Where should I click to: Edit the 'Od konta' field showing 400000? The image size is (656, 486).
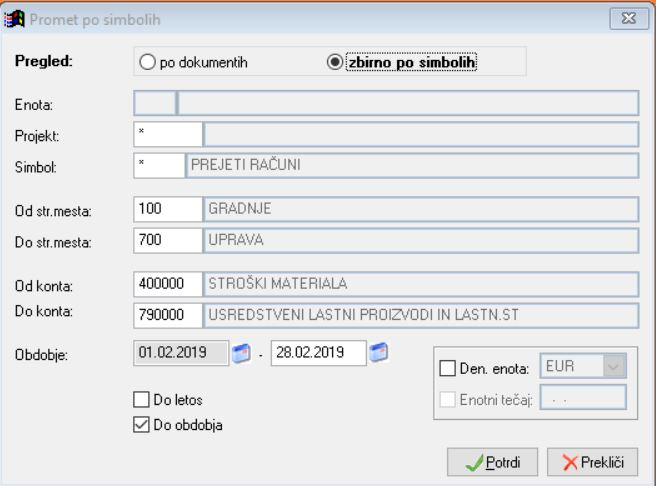[168, 284]
